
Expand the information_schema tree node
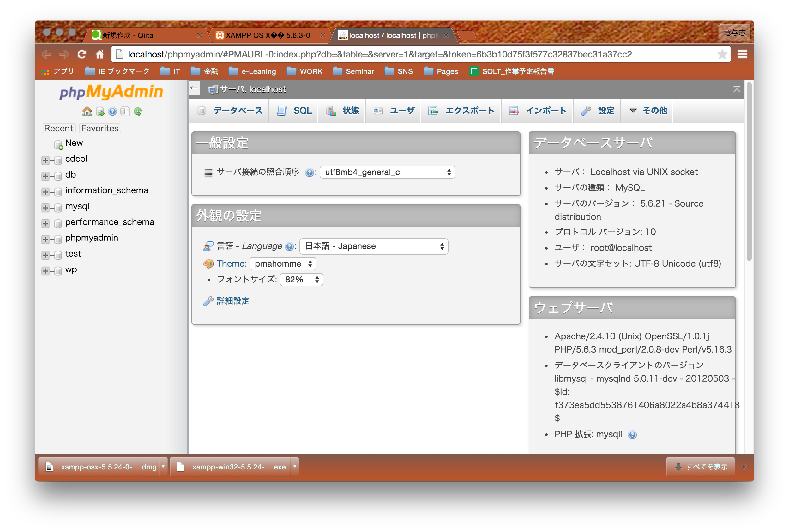pyautogui.click(x=45, y=192)
